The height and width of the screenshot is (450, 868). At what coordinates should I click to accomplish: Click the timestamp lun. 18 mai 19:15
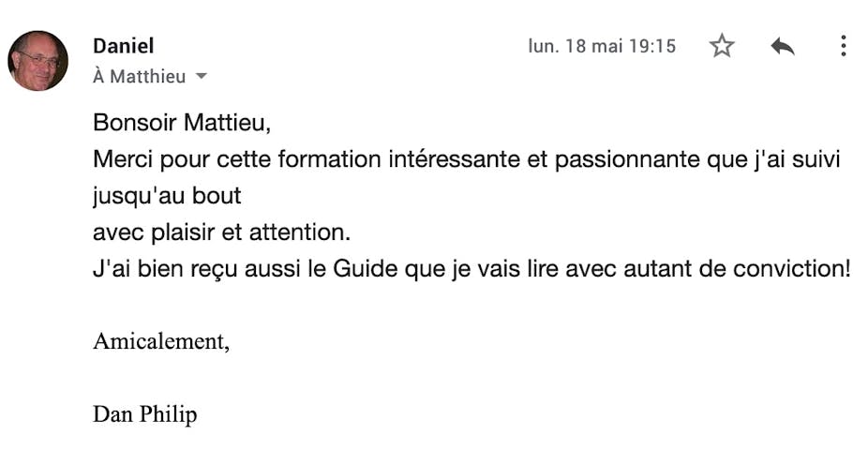(602, 46)
